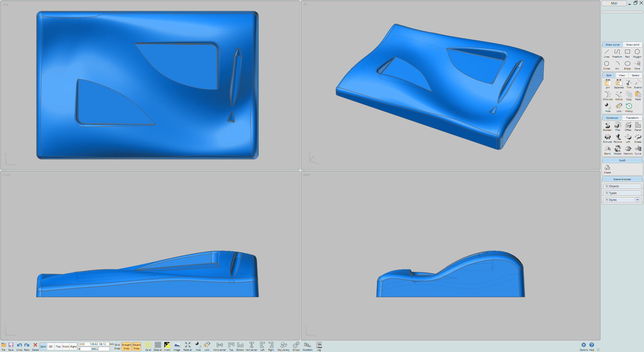
Task: Click the Scene browser header
Action: pyautogui.click(x=622, y=179)
